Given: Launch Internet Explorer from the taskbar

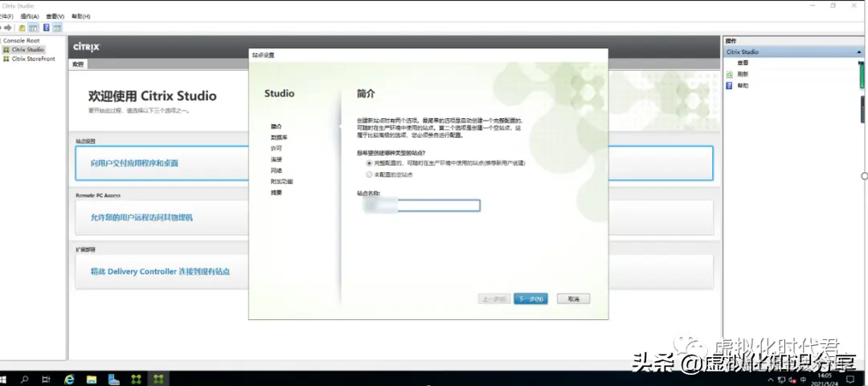Looking at the screenshot, I should click(x=69, y=380).
